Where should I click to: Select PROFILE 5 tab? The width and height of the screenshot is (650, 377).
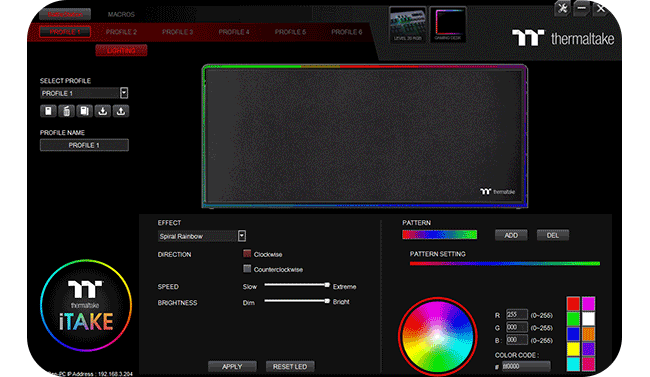[290, 32]
